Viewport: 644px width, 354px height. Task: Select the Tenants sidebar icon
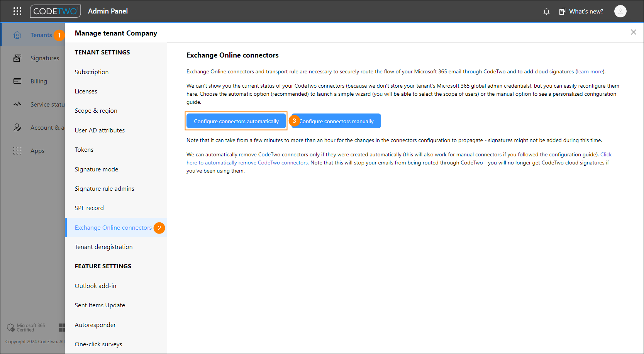[x=17, y=35]
